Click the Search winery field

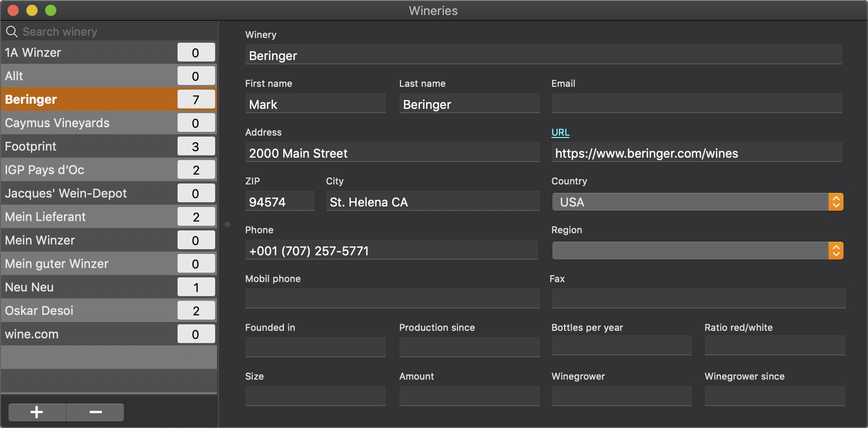coord(109,31)
